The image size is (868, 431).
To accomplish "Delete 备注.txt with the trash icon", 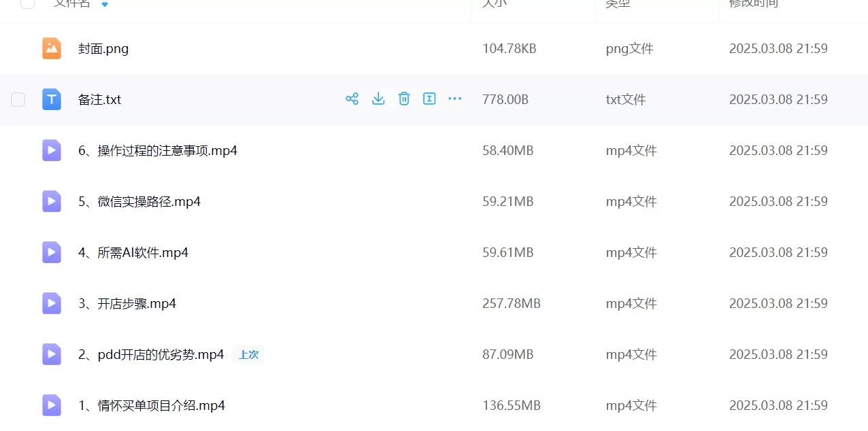I will [x=404, y=99].
